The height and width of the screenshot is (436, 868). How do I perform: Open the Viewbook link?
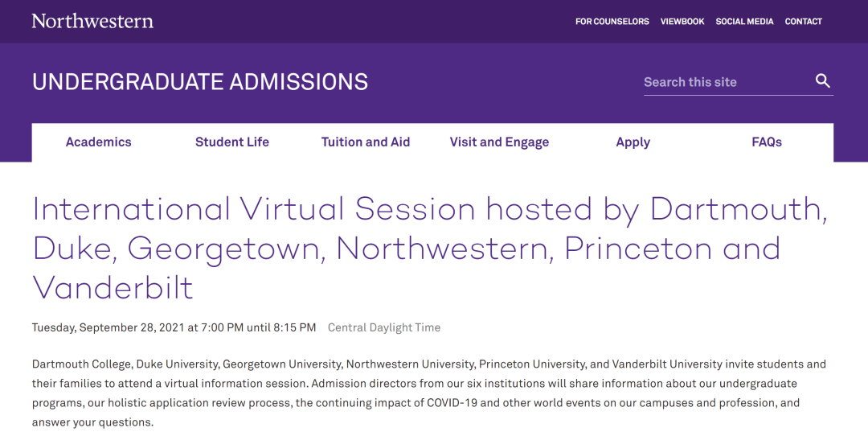click(x=682, y=22)
